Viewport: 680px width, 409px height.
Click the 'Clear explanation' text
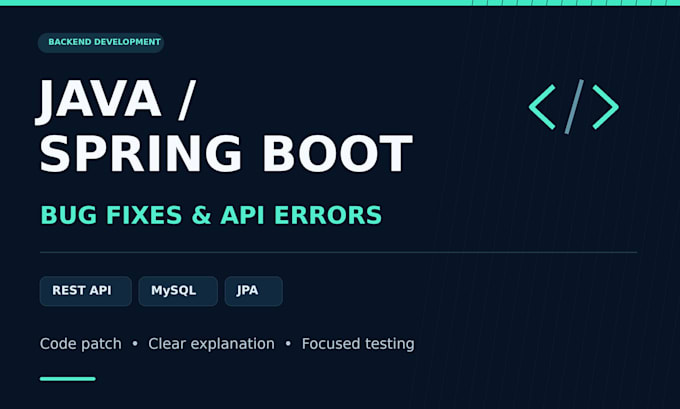pyautogui.click(x=211, y=344)
